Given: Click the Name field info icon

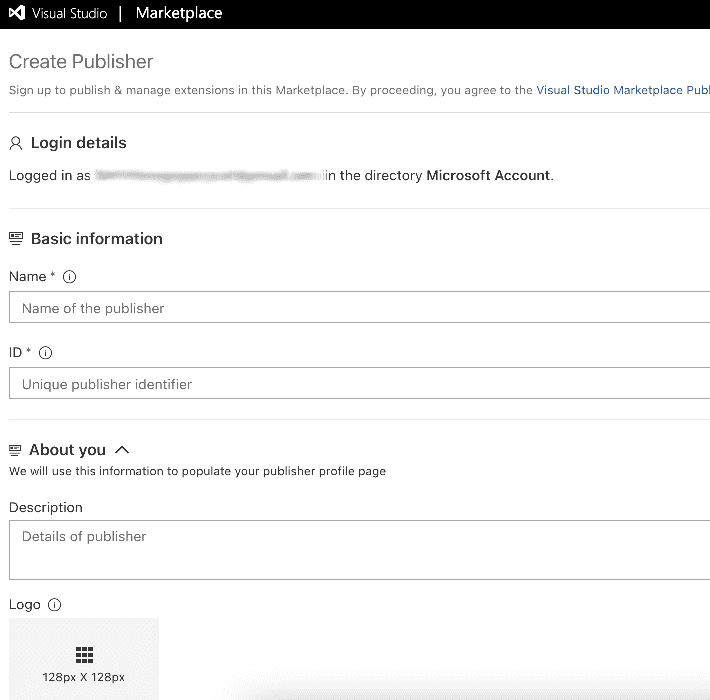Looking at the screenshot, I should pyautogui.click(x=69, y=277).
